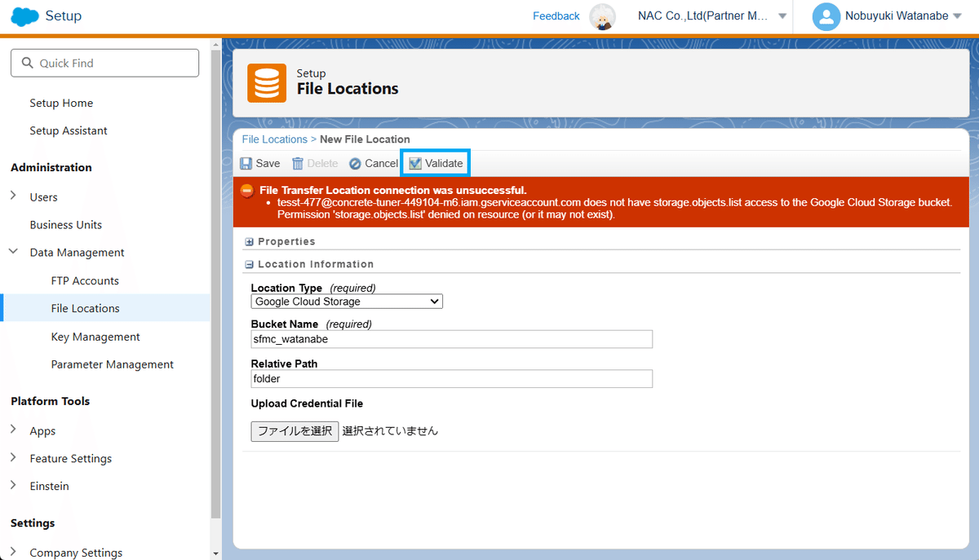
Task: Expand the Apps tree item
Action: [13, 430]
